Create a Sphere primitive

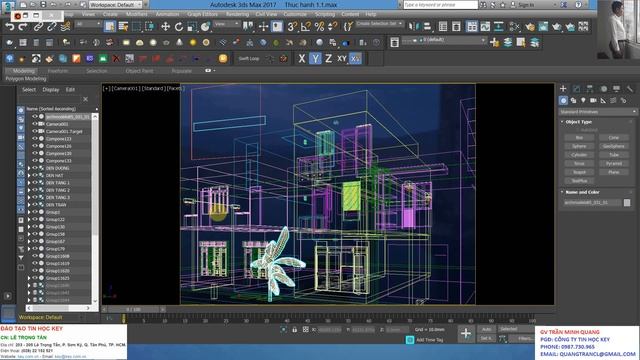point(579,146)
